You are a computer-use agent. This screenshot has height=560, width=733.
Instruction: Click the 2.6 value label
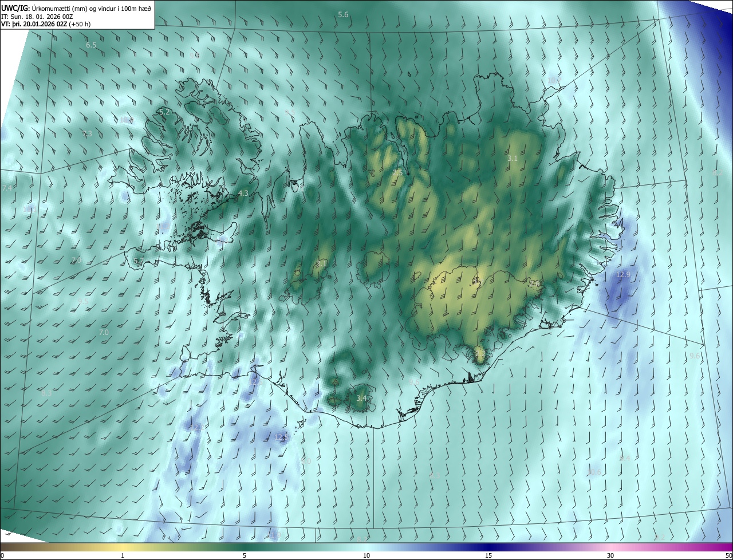point(535,283)
